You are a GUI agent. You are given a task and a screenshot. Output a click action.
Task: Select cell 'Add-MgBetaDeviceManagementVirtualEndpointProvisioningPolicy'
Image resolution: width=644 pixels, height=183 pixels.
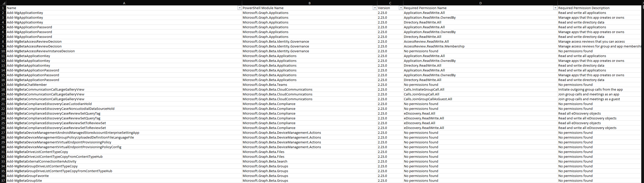tap(124, 142)
